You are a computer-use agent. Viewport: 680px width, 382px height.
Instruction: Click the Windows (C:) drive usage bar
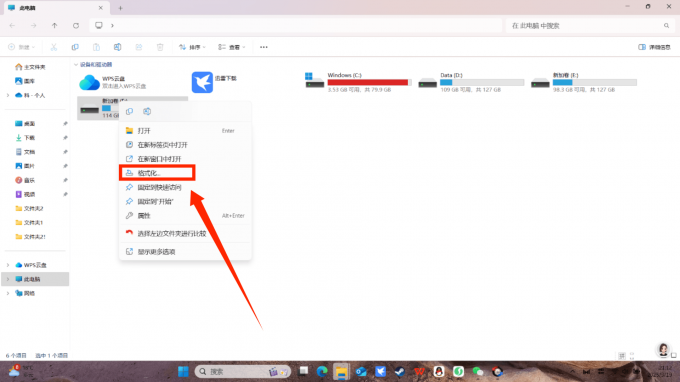point(369,82)
